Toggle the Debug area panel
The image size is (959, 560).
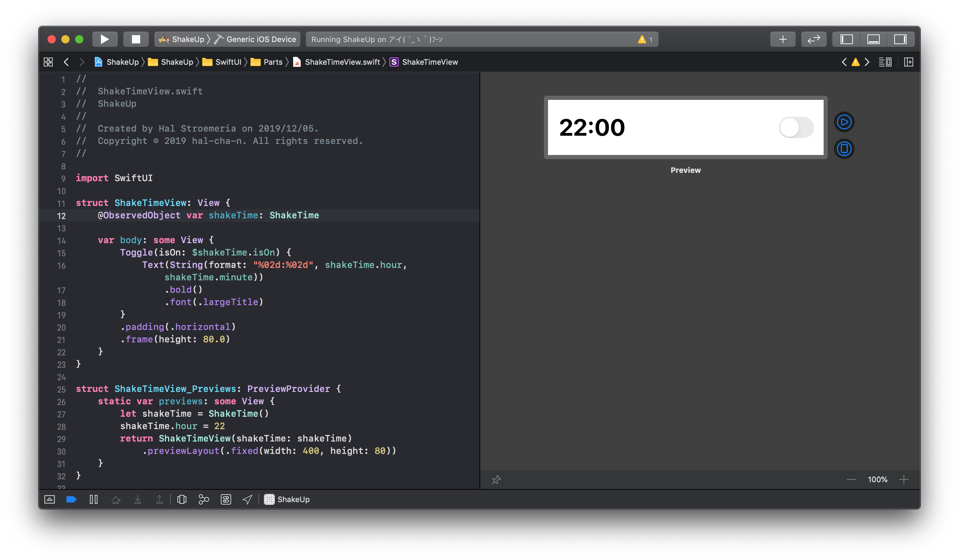click(x=873, y=39)
